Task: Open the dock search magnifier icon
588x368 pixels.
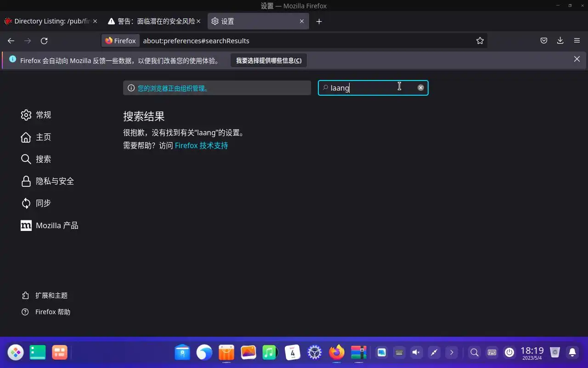Action: (475, 352)
